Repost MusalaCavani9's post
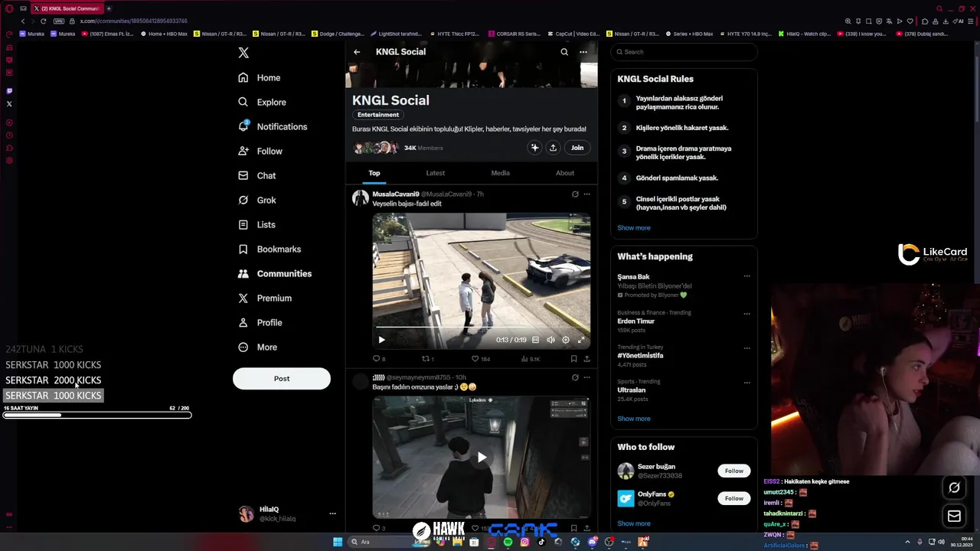The image size is (980, 551). click(428, 359)
